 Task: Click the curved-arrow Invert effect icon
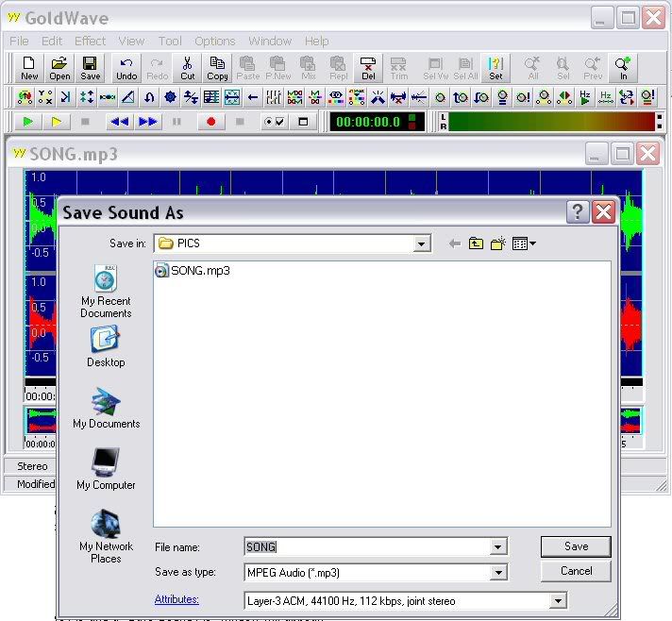point(149,97)
